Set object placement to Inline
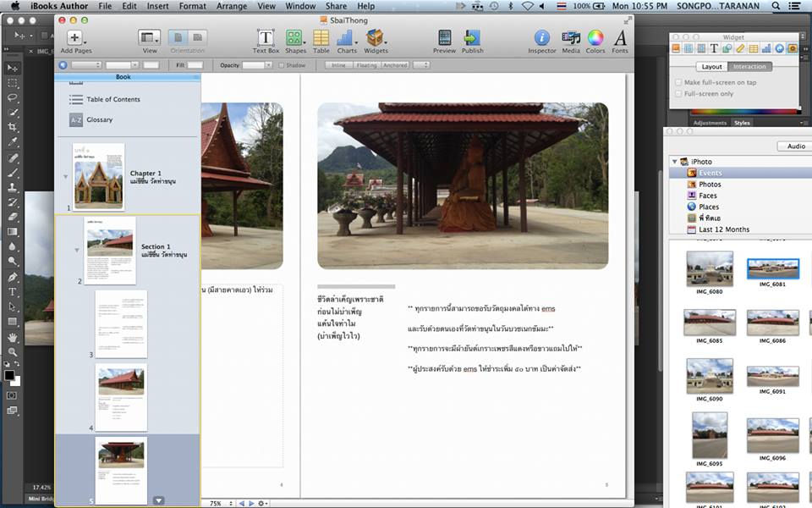812x508 pixels. (338, 65)
